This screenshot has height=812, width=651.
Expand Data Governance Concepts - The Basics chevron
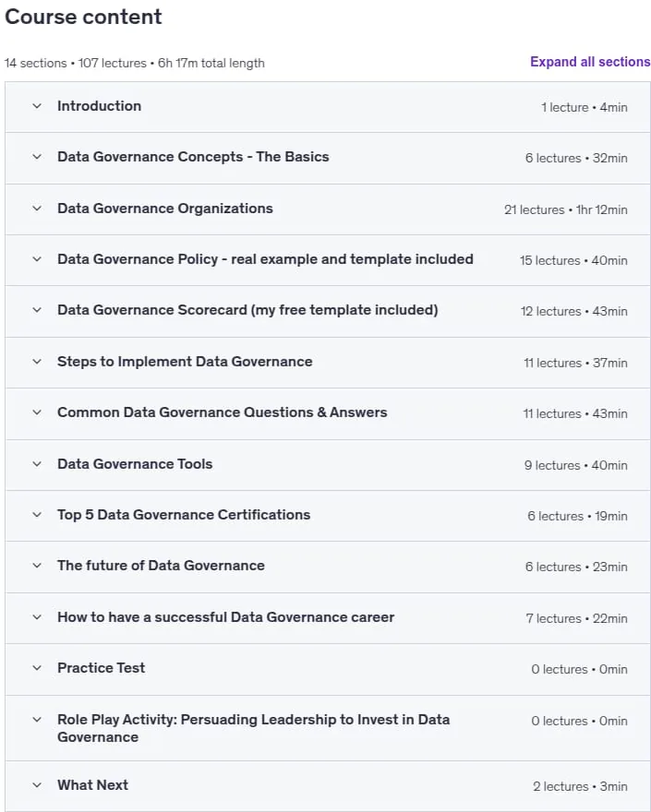click(x=37, y=157)
